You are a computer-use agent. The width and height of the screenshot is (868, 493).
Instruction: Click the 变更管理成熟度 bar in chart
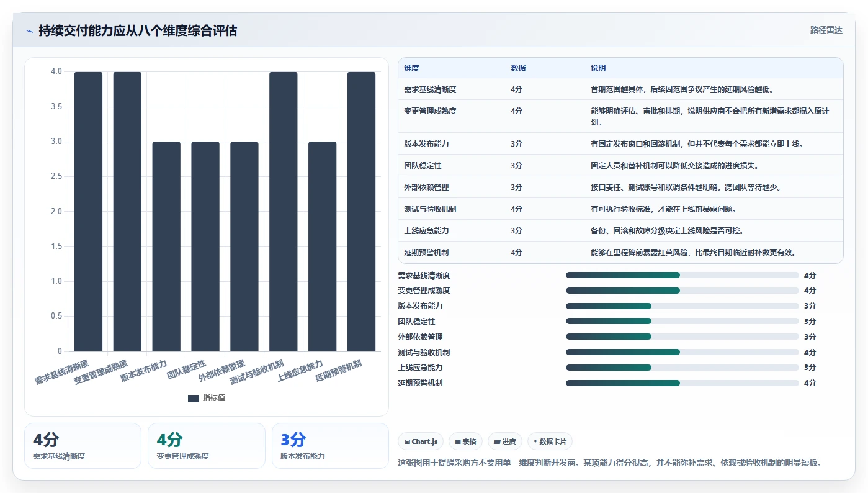pyautogui.click(x=127, y=212)
